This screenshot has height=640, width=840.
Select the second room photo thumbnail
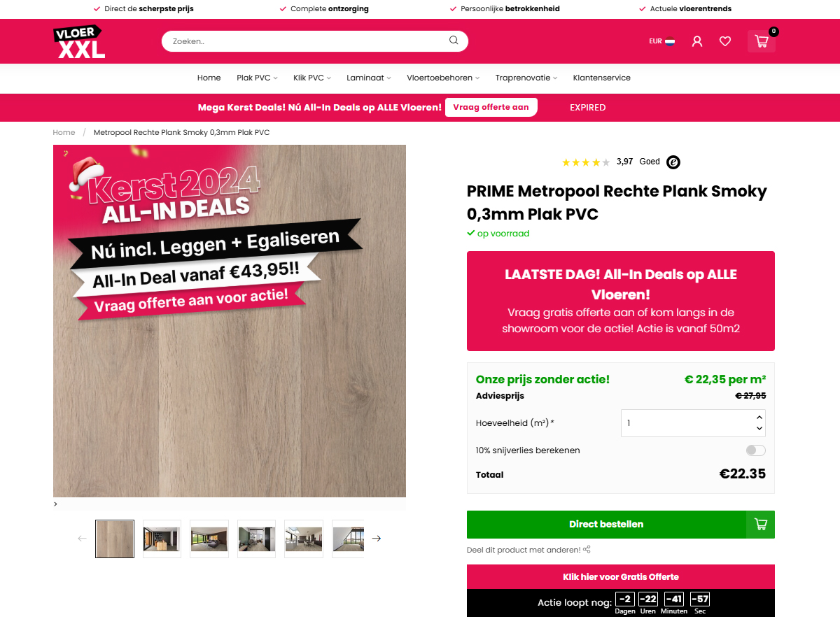[x=209, y=539]
